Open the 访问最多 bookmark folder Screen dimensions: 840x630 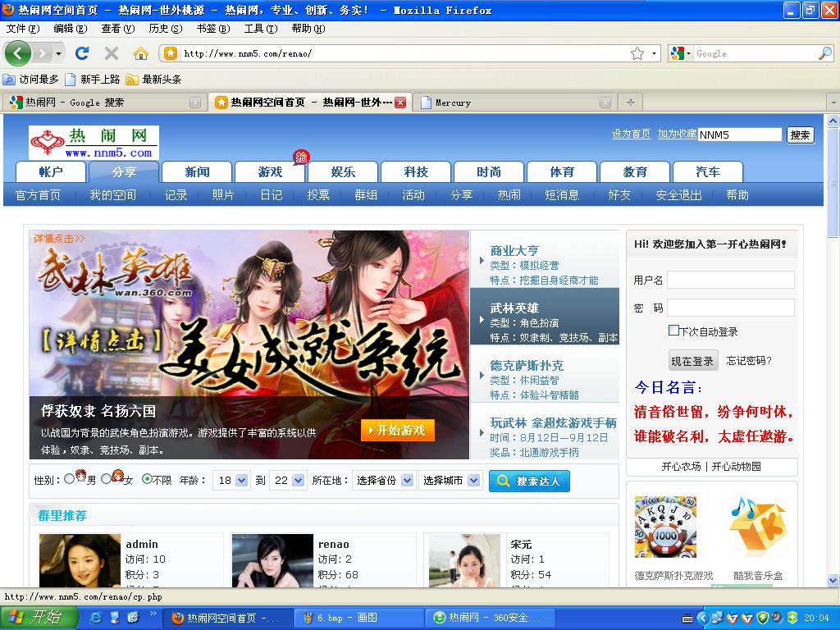click(31, 80)
